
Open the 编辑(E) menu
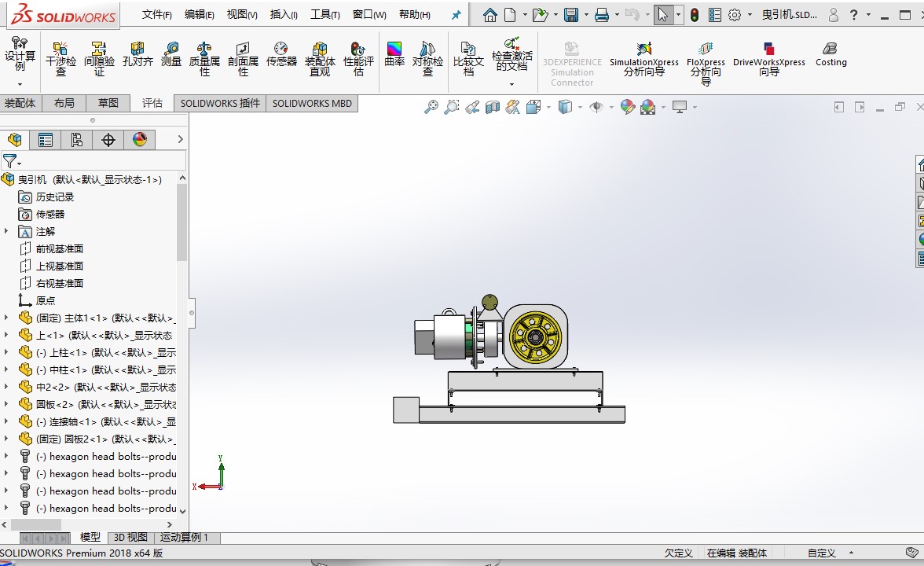(200, 15)
